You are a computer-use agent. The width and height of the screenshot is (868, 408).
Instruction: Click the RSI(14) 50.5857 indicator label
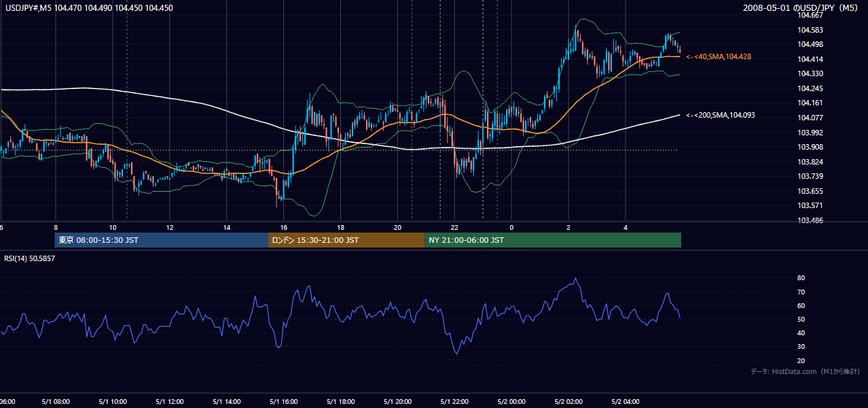pos(30,258)
